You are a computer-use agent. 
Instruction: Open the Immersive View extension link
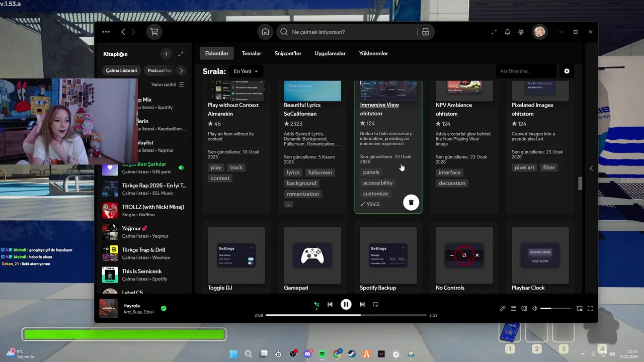point(379,105)
